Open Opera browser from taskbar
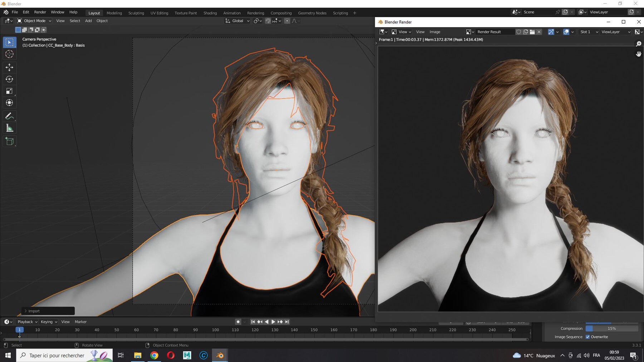Viewport: 644px width, 362px height. coord(171,355)
